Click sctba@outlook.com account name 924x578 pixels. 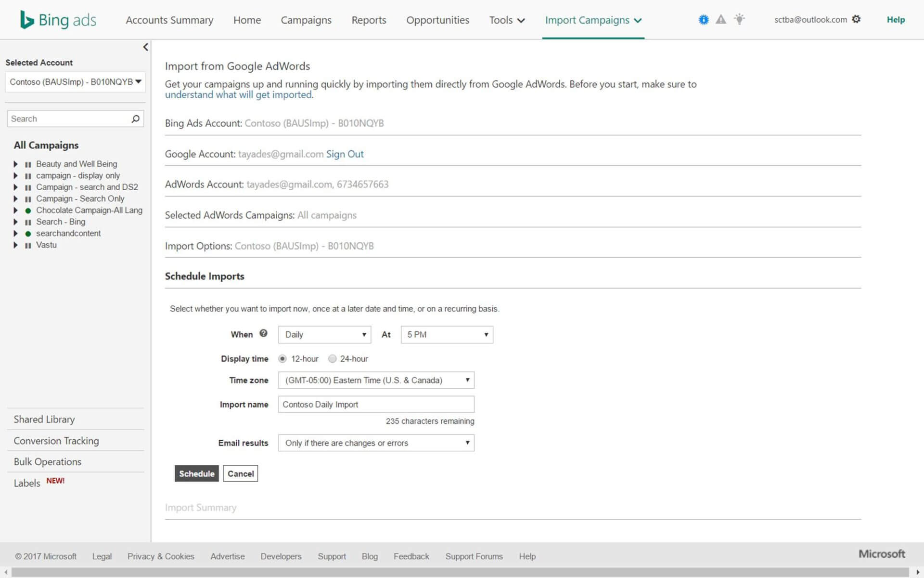coord(810,20)
